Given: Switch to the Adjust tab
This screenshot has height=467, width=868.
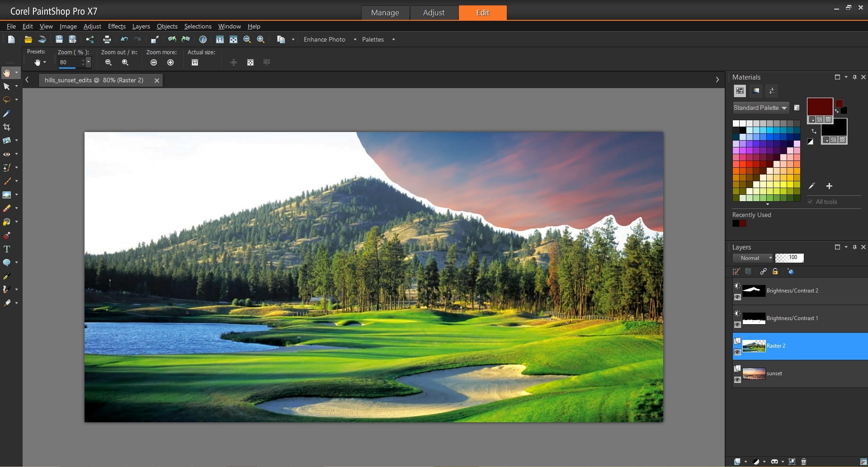Looking at the screenshot, I should tap(434, 13).
